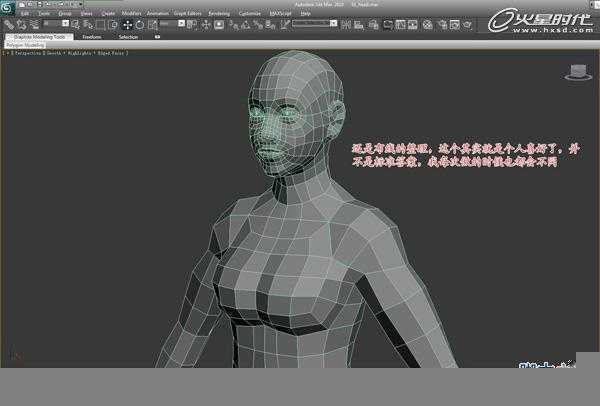Toggle the Graphite Modeling Tools ribbon button
Viewport: 600px width, 406px height.
[388, 25]
